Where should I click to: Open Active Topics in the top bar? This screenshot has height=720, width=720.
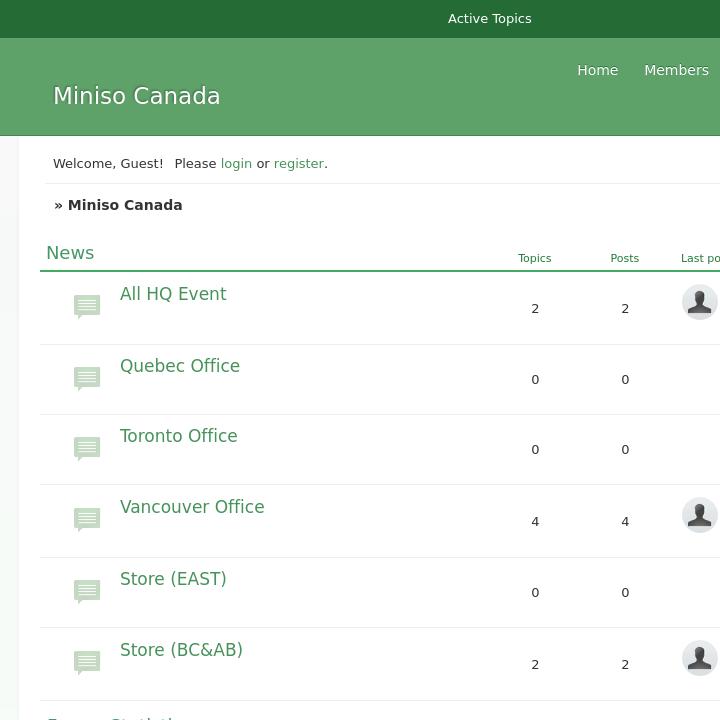pyautogui.click(x=489, y=19)
